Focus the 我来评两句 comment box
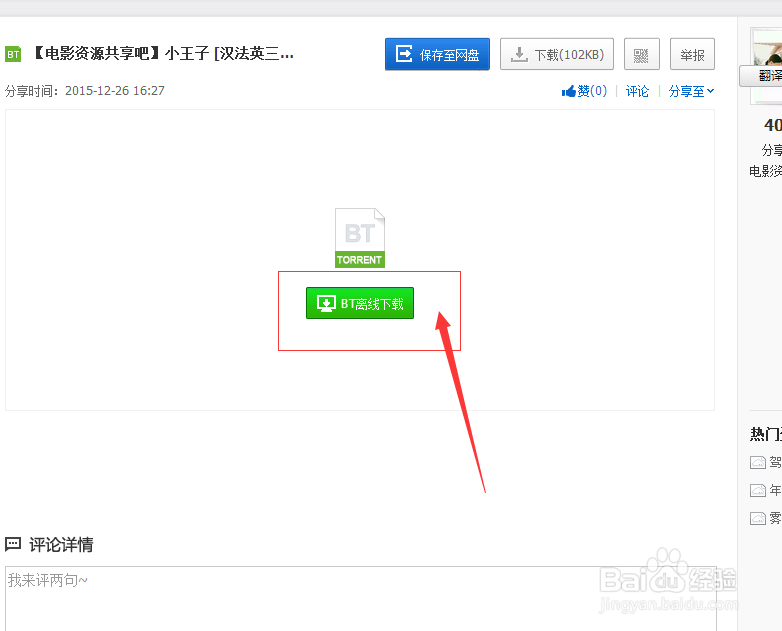 coord(361,599)
